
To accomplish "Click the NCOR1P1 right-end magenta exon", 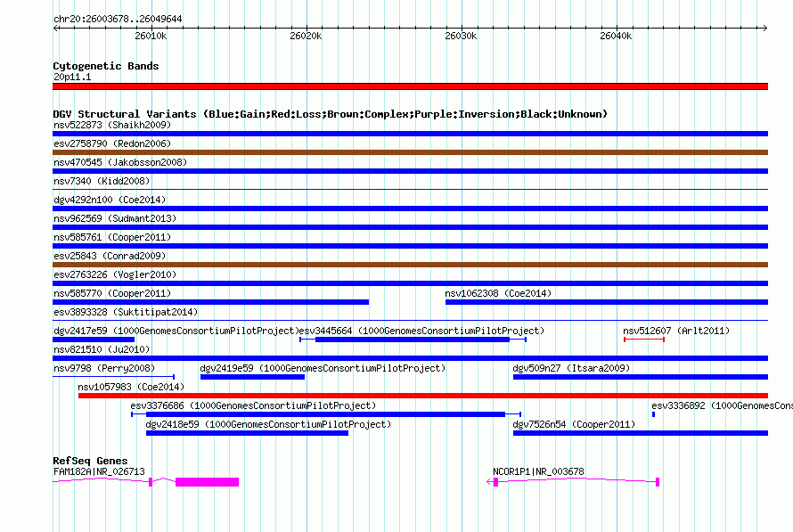I will click(x=658, y=482).
